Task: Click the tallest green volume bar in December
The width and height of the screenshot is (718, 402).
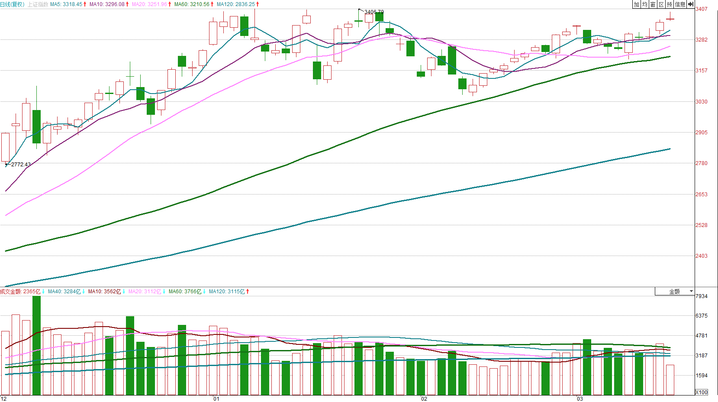Action: [x=37, y=346]
